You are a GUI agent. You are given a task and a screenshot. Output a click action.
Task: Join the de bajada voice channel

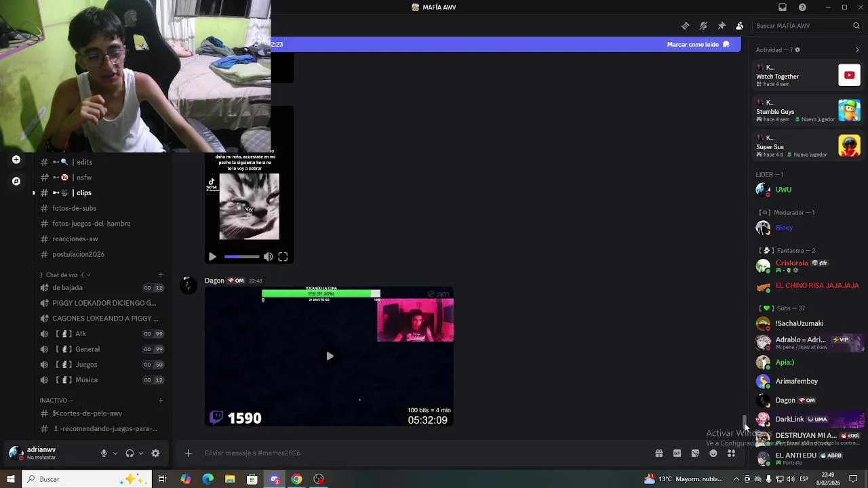(x=102, y=287)
